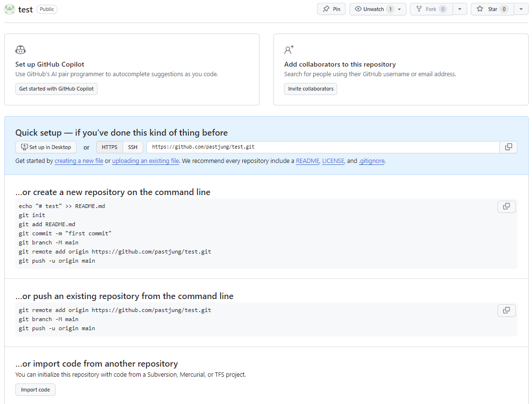Click the 'git init' command line

(32, 215)
